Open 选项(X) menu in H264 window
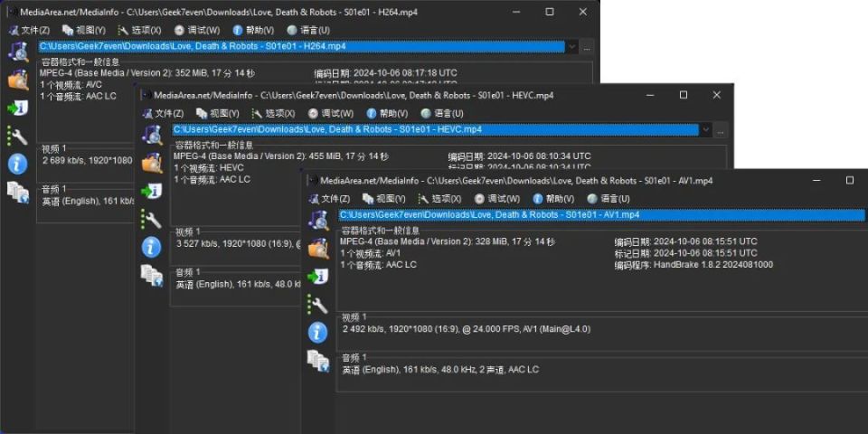 pos(139,30)
